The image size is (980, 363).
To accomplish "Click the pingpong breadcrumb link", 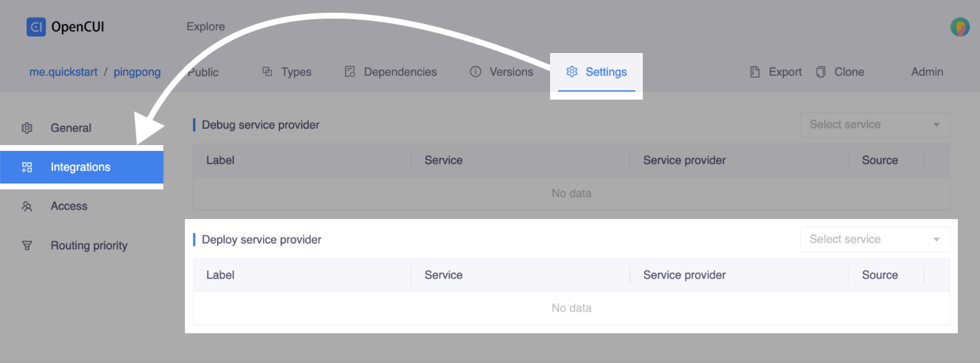I will click(x=137, y=72).
